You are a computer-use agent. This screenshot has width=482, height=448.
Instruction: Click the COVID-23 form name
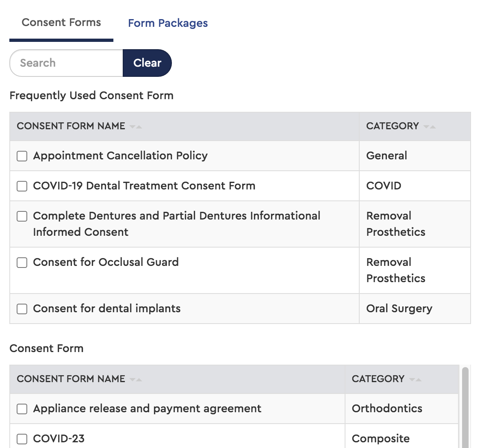(59, 439)
